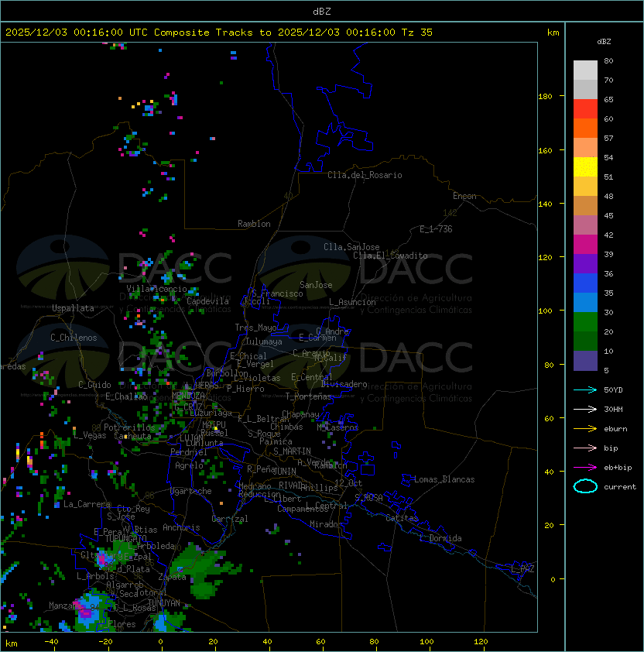This screenshot has height=652, width=644.
Task: Click the cyan 50YD arrow icon
Action: (x=585, y=389)
